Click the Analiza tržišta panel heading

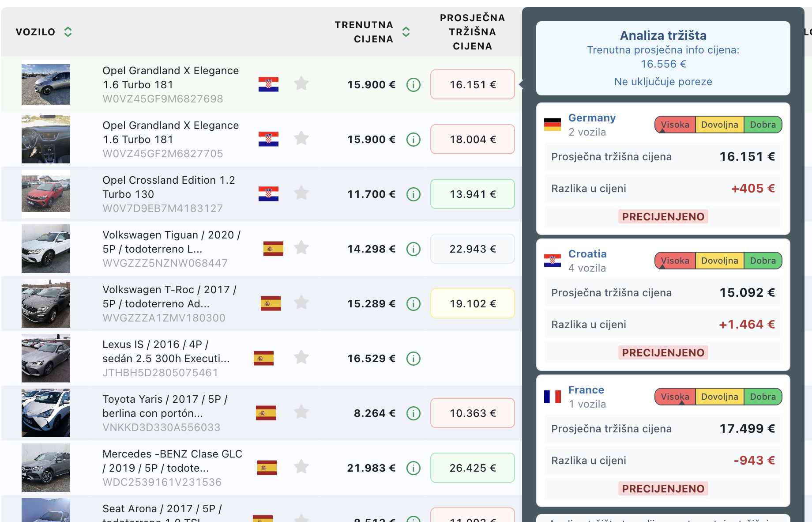(x=663, y=35)
